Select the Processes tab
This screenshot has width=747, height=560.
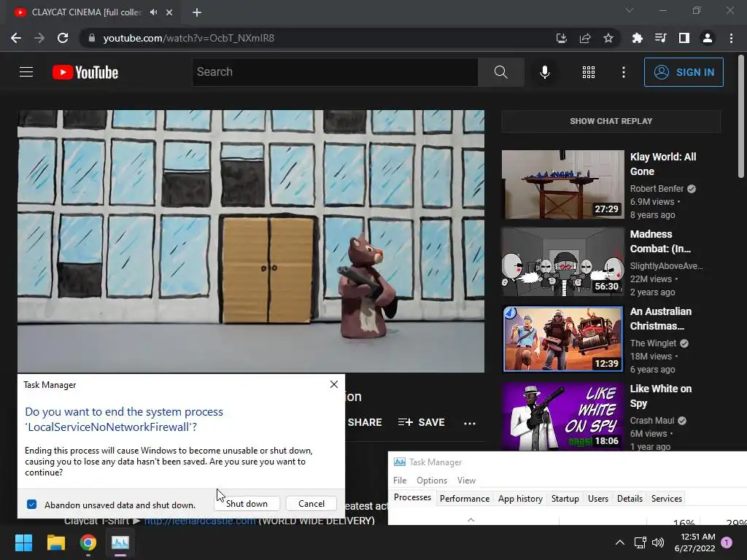[x=412, y=497]
